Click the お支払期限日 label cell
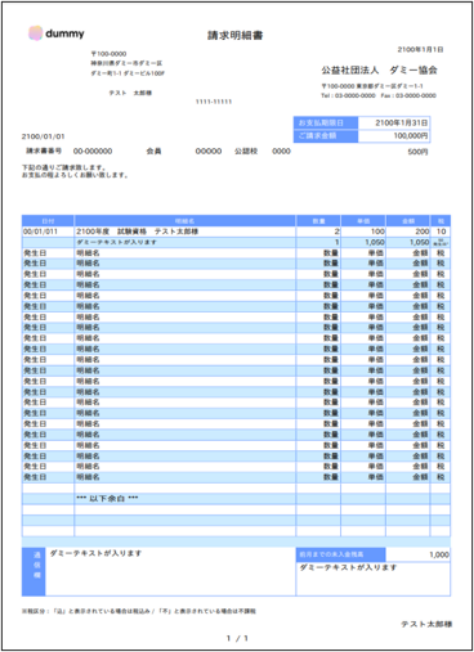The height and width of the screenshot is (652, 474). click(326, 123)
